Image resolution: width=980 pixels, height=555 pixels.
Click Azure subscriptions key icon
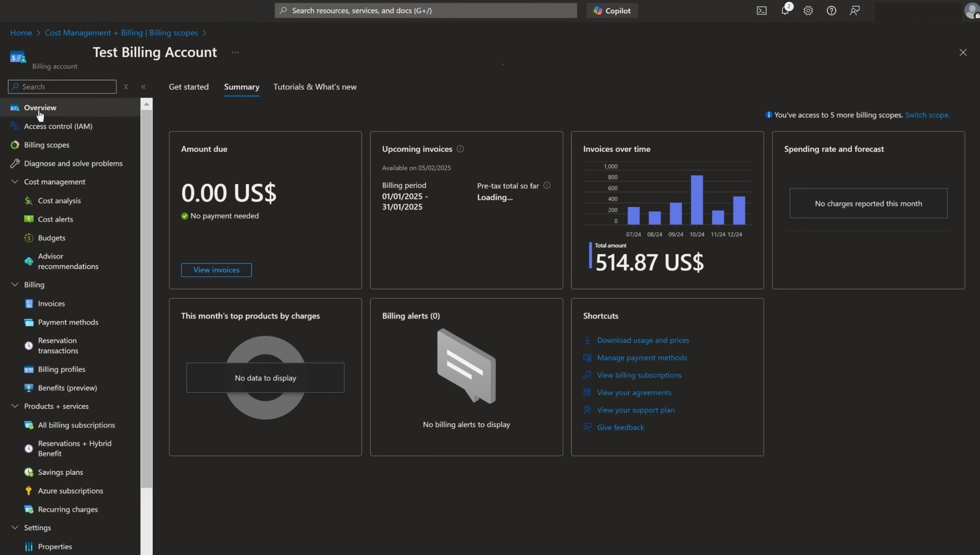(x=29, y=491)
